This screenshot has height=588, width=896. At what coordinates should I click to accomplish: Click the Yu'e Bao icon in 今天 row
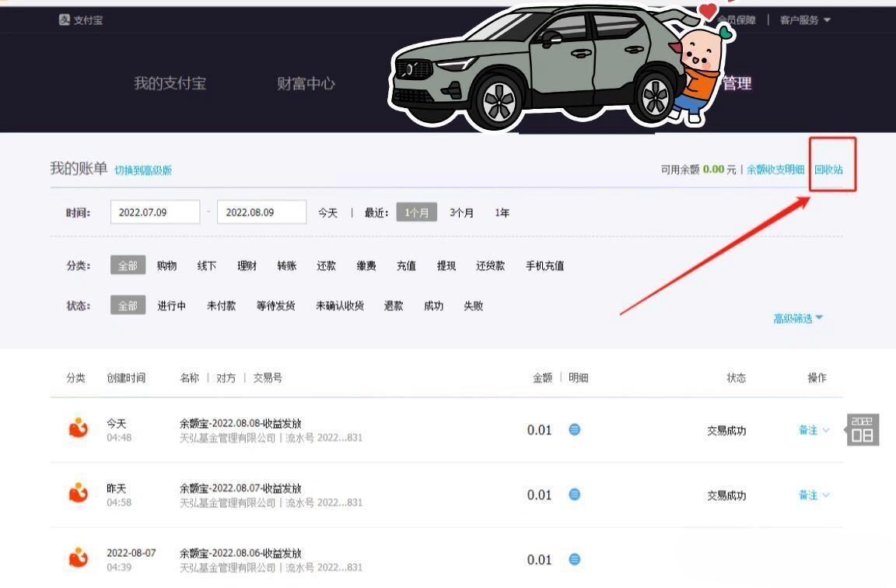(79, 428)
